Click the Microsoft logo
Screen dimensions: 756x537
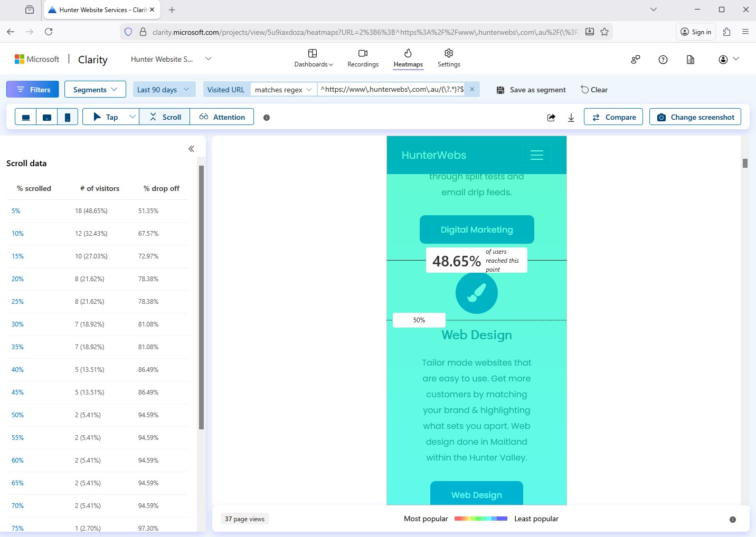pos(37,59)
